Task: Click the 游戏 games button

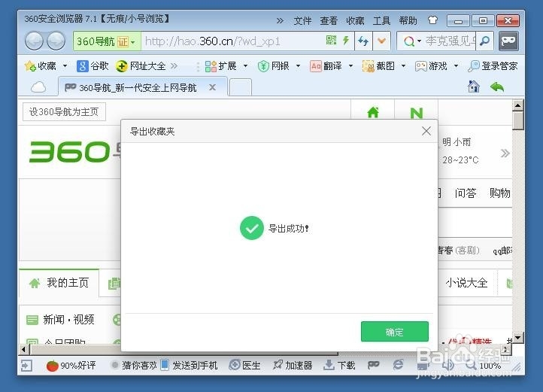Action: [431, 66]
